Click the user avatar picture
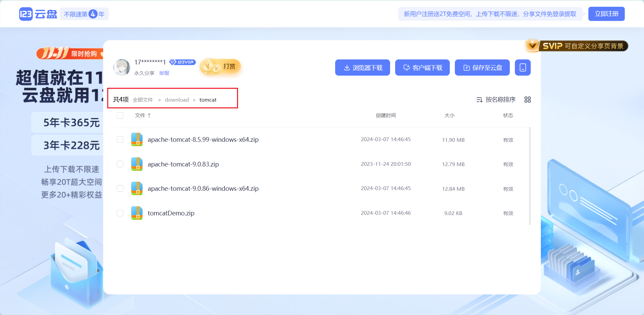 tap(122, 68)
